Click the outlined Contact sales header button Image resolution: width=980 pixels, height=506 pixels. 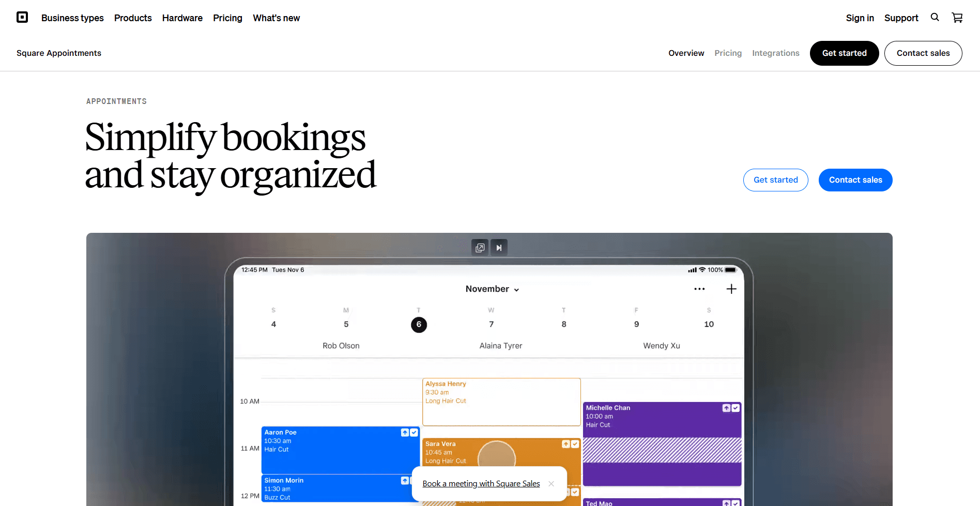[x=923, y=53]
